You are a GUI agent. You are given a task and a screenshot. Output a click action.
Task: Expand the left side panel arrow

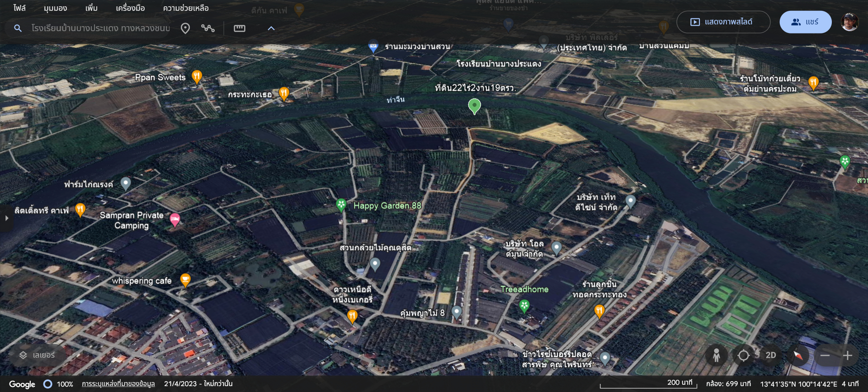6,218
